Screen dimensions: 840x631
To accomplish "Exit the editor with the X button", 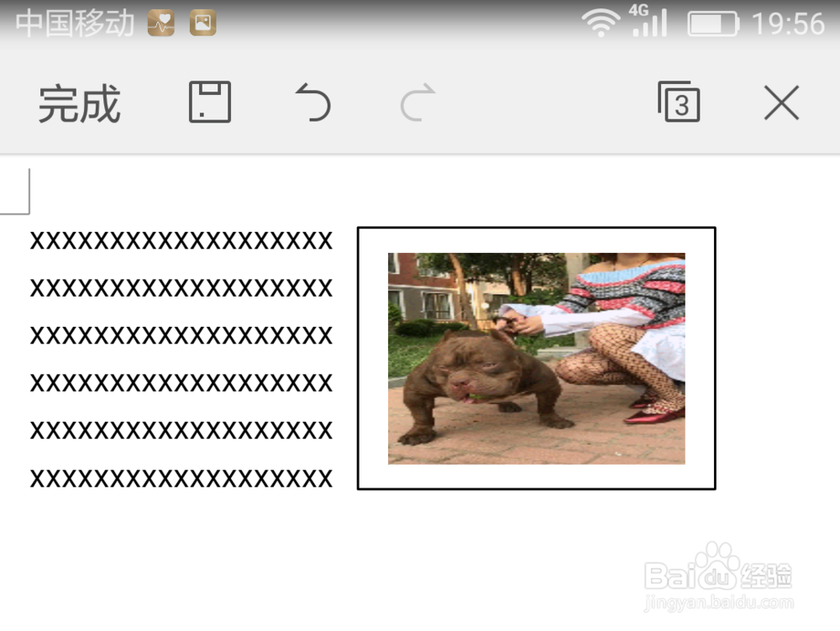I will tap(781, 102).
